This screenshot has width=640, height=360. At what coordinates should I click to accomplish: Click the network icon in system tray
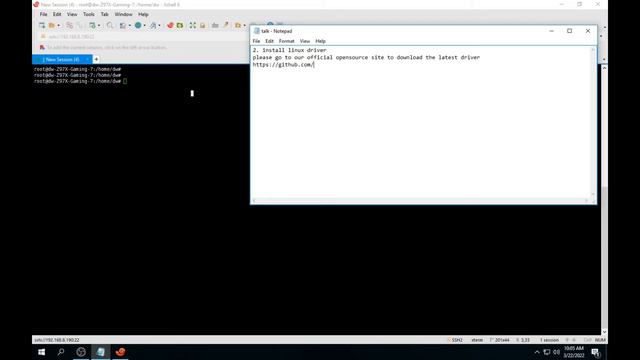(x=547, y=352)
